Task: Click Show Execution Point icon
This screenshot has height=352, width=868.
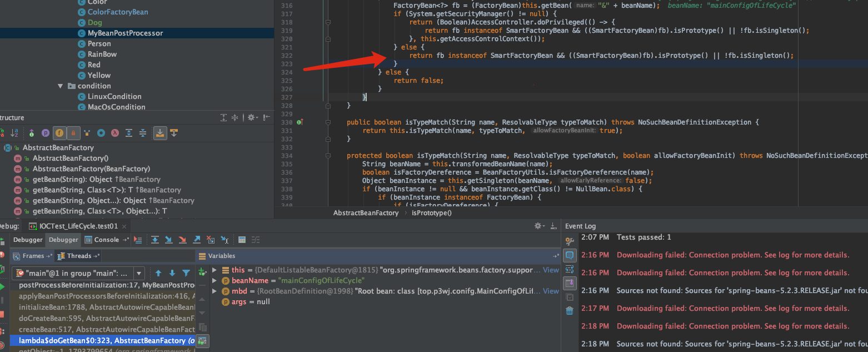Action: (x=138, y=240)
